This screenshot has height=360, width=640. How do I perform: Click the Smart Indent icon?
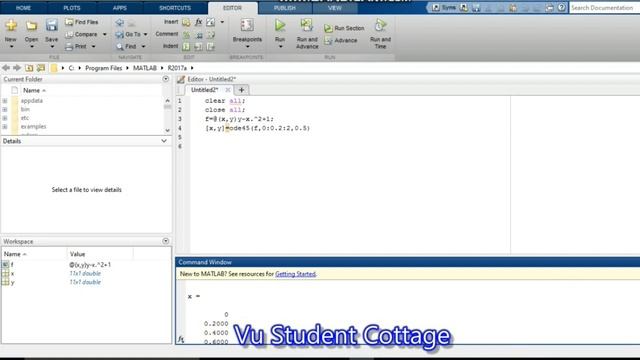pyautogui.click(x=186, y=47)
